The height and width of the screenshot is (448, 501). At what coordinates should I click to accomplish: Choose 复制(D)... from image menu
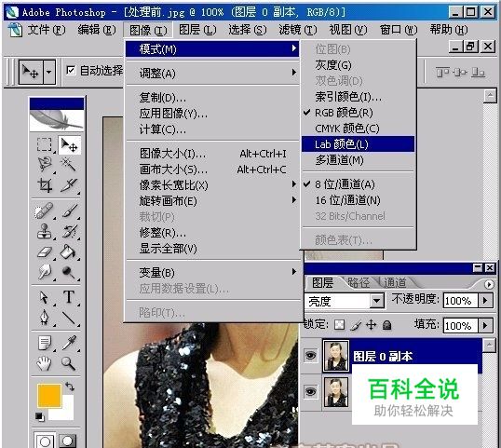click(x=212, y=98)
